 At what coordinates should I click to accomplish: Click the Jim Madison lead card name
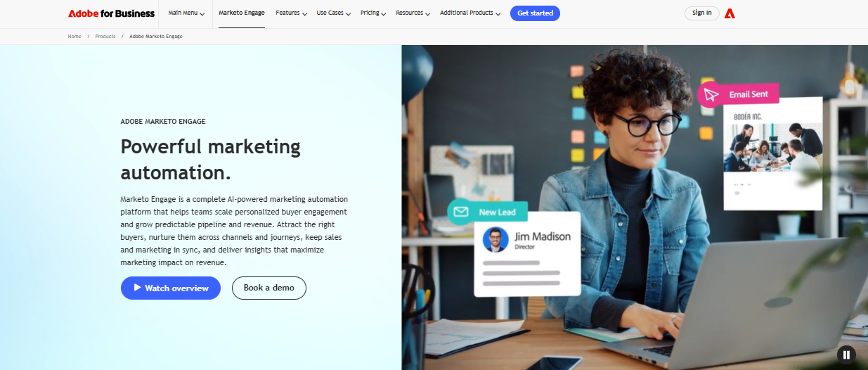(543, 236)
